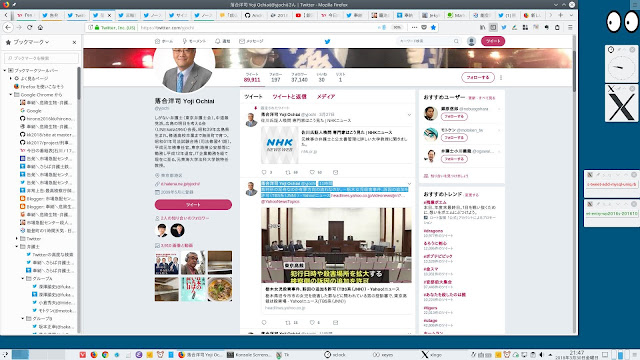Image resolution: width=640 pixels, height=360 pixels.
Task: Go back using the Firefox back arrow
Action: pyautogui.click(x=8, y=27)
